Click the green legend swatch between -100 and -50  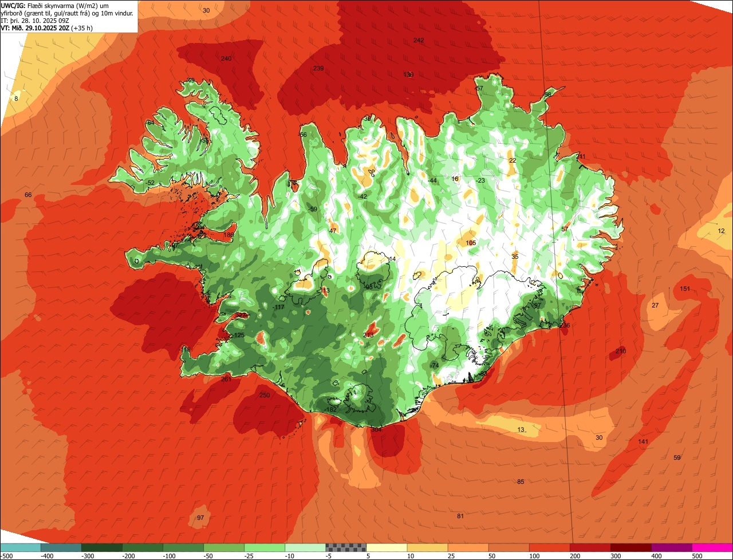(183, 547)
